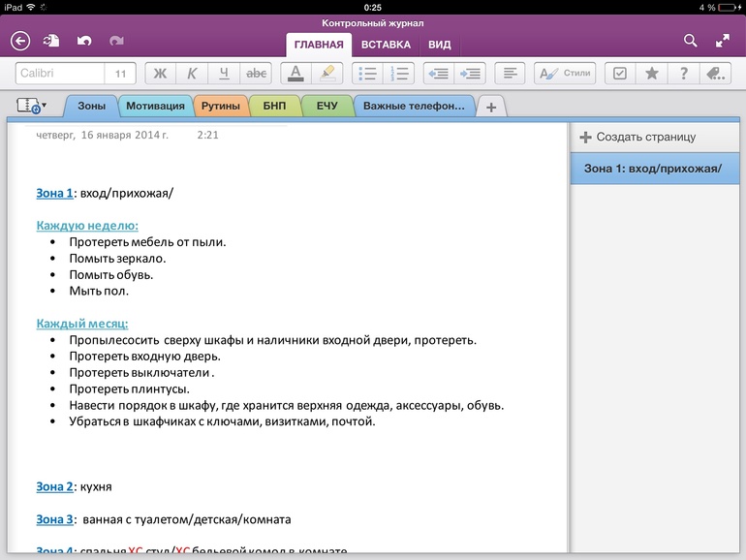Select the Calibri font name field
Screen dimensions: 746x560
pyautogui.click(x=60, y=74)
